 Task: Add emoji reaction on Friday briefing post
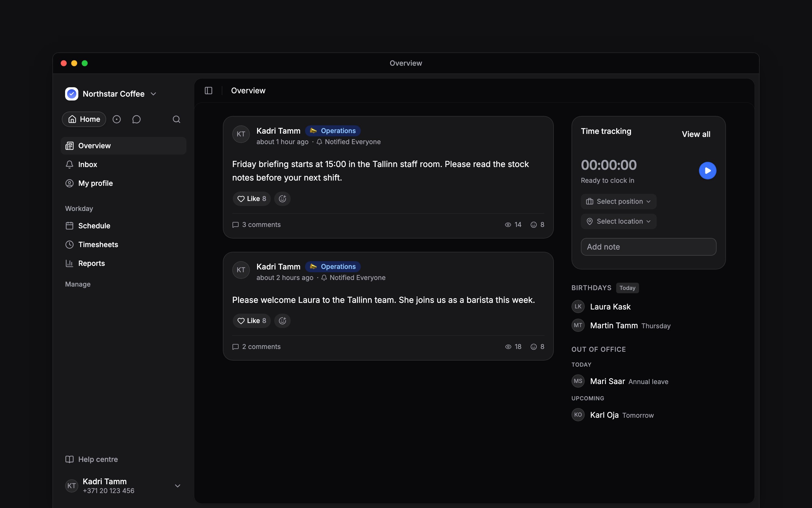click(x=282, y=199)
